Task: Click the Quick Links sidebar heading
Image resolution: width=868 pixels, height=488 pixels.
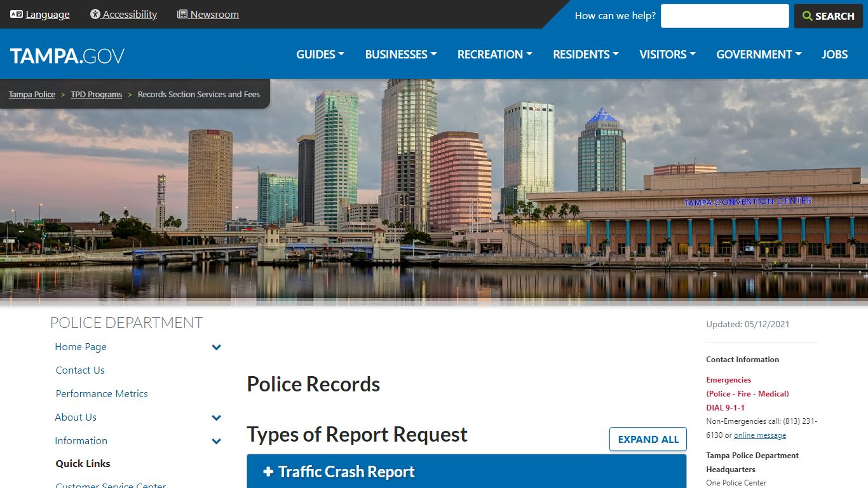Action: [83, 463]
